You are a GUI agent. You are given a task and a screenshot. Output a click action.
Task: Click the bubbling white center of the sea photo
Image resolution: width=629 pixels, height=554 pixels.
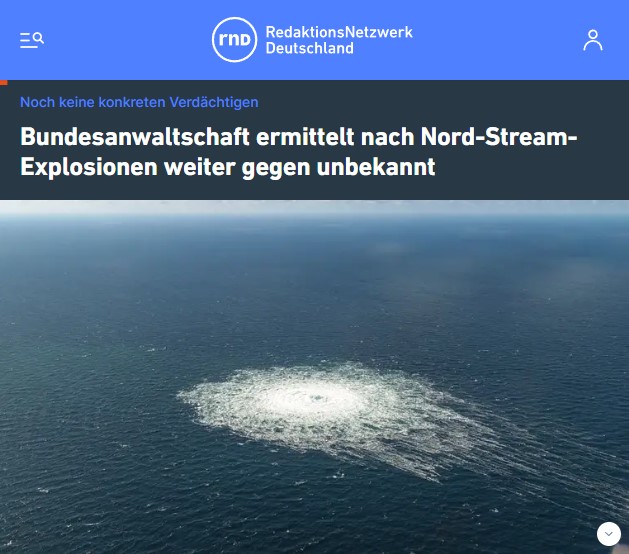tap(317, 398)
